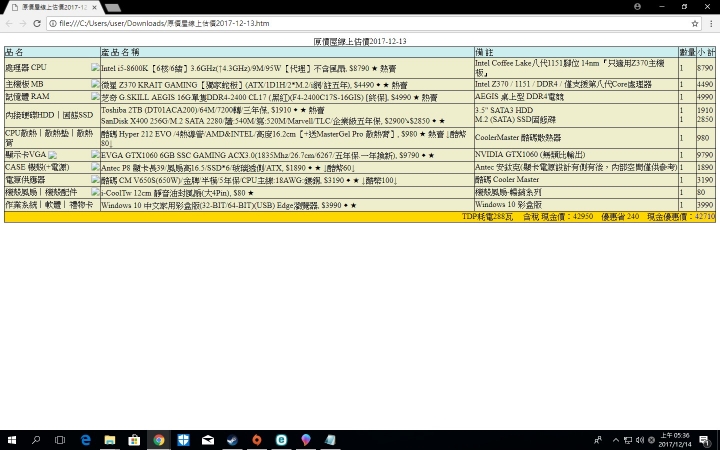Screen dimensions: 720x450
Task: Click the 備註 column header
Action: (576, 52)
